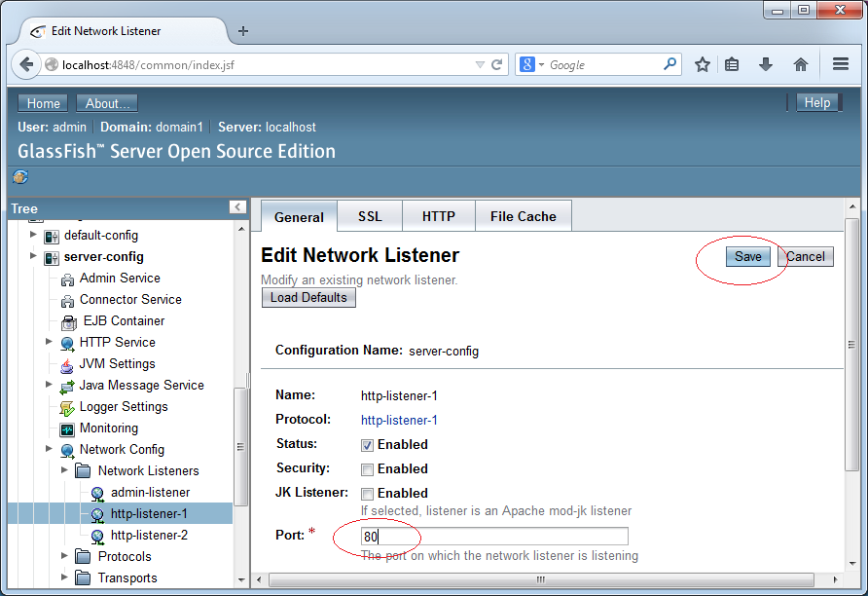Click the browser address bar URL

(x=266, y=65)
